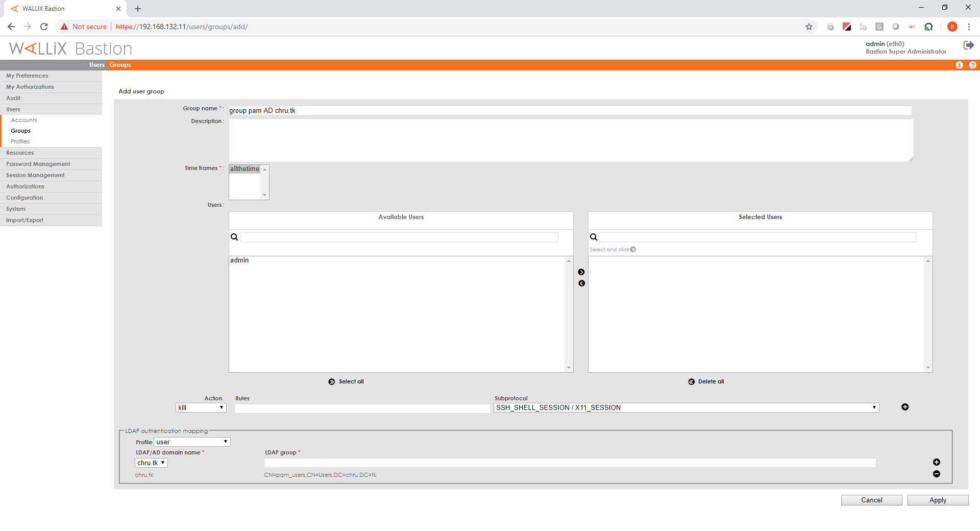Open Password Management in sidebar
980x531 pixels.
tap(38, 164)
